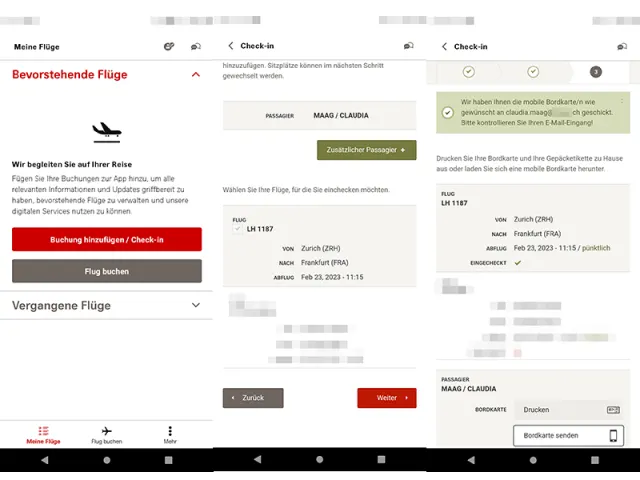
Task: Tap Feb 23, 2023 - 11:15 on middle screen
Action: click(332, 277)
